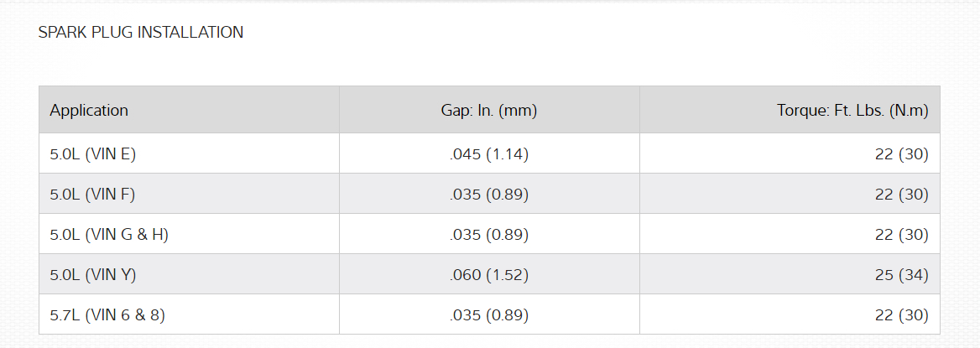Click the 5.0L (VIN F) application cell
The height and width of the screenshot is (348, 980).
tap(92, 195)
